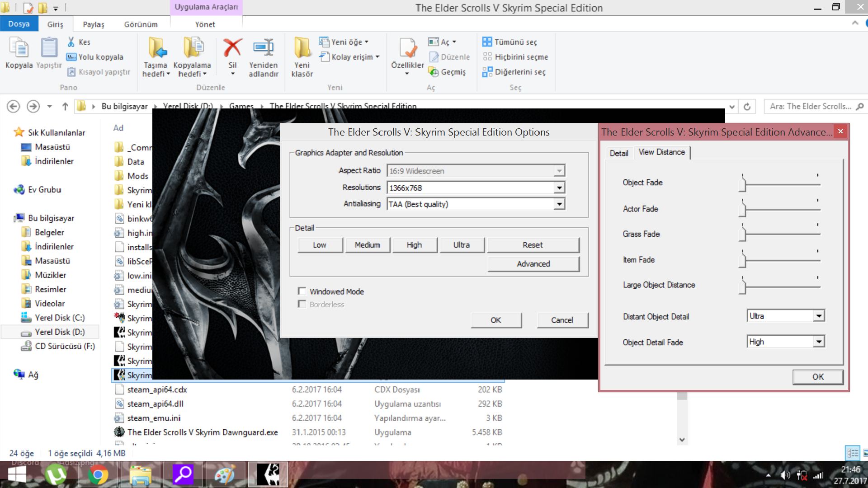Click the Sil red X delete icon
The image size is (868, 488).
(232, 47)
